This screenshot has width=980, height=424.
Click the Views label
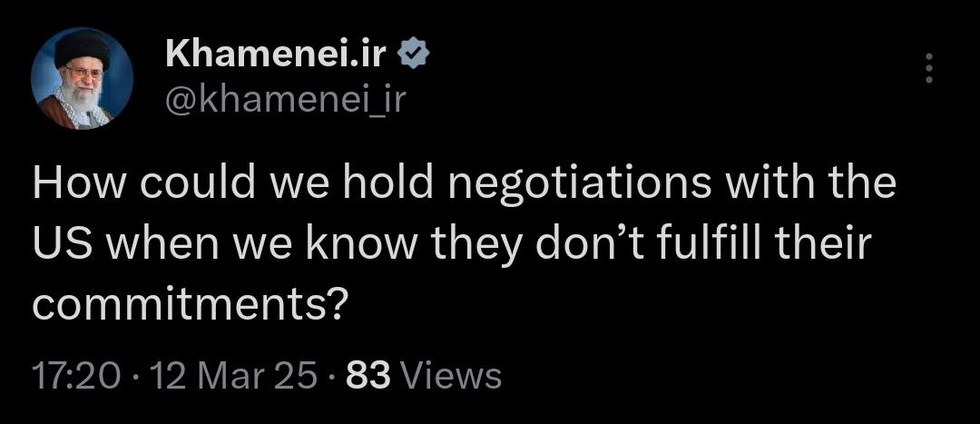pos(450,375)
